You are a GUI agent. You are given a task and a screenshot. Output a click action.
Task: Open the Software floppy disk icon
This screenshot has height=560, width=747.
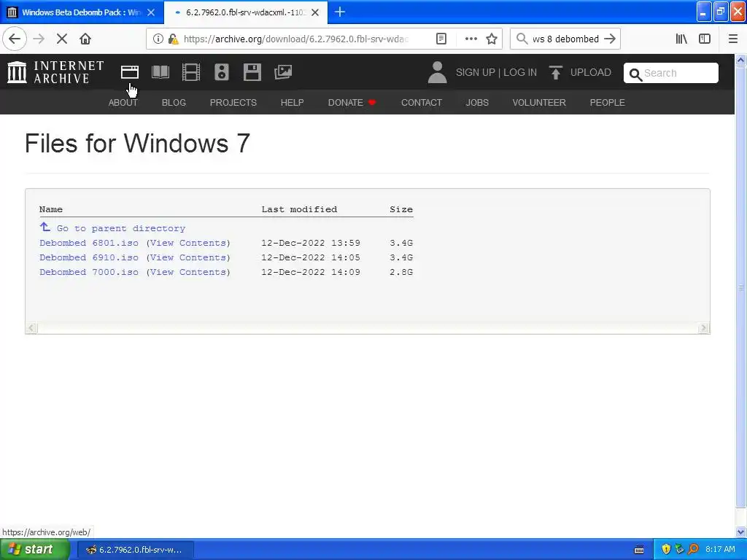(252, 72)
